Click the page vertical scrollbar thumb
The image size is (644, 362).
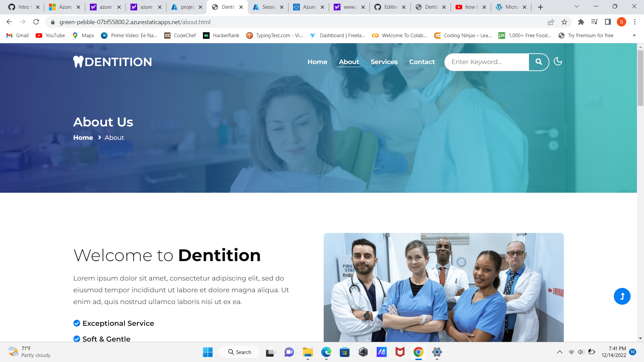[x=640, y=77]
